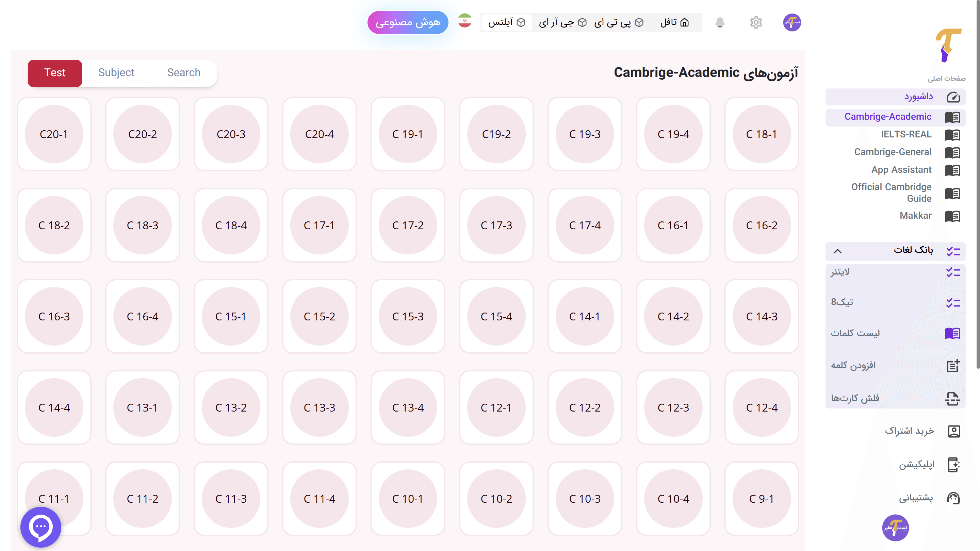Screen dimensions: 980x551
Task: Click the هوش مصنوعی AI button
Action: click(407, 22)
